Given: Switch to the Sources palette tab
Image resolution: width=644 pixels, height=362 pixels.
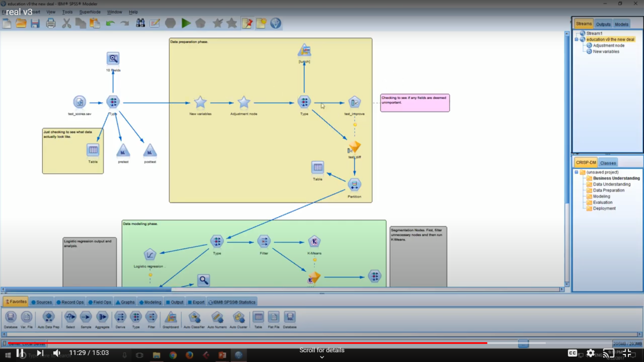Looking at the screenshot, I should click(41, 302).
